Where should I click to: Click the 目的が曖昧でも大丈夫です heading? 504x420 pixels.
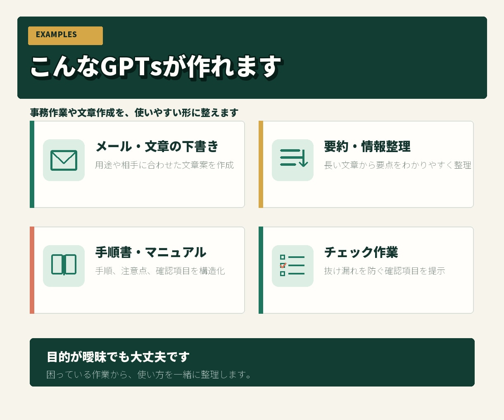[118, 357]
